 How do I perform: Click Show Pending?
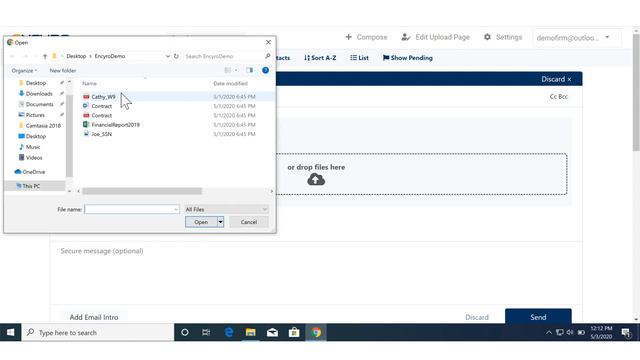pyautogui.click(x=407, y=58)
